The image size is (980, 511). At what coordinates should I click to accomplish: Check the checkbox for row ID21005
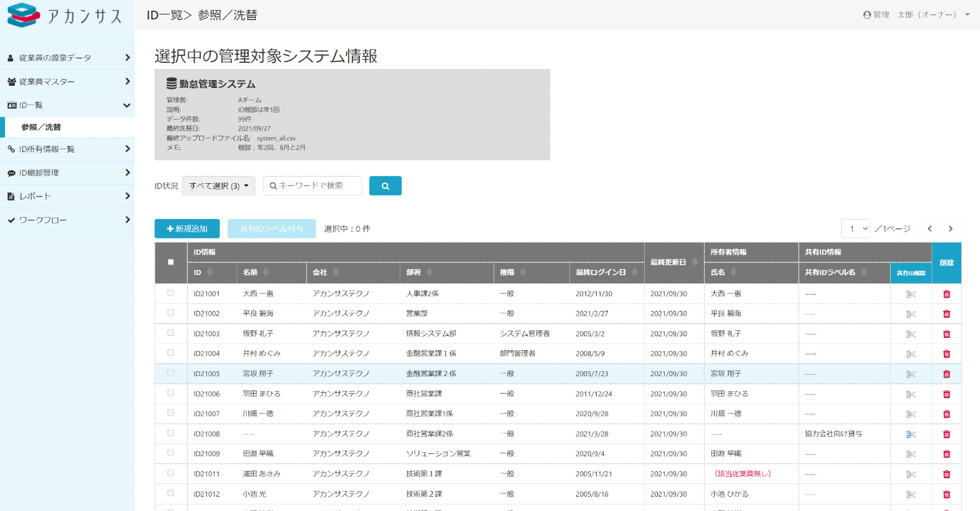170,373
